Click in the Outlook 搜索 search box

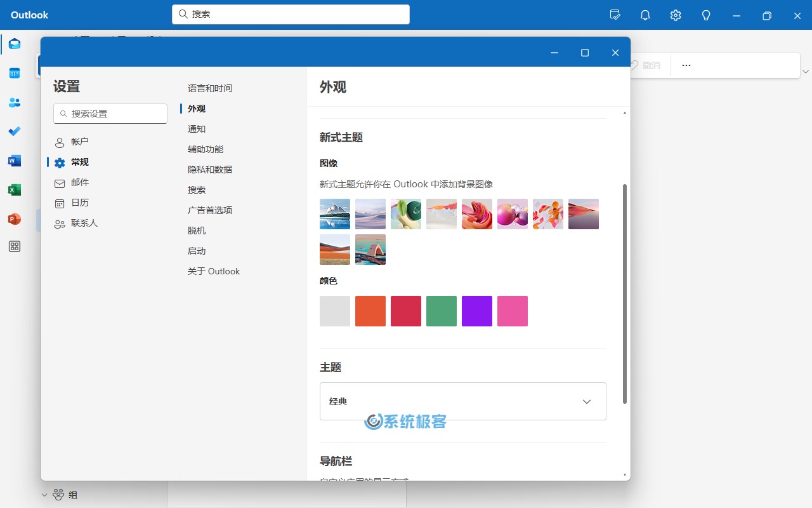coord(291,14)
